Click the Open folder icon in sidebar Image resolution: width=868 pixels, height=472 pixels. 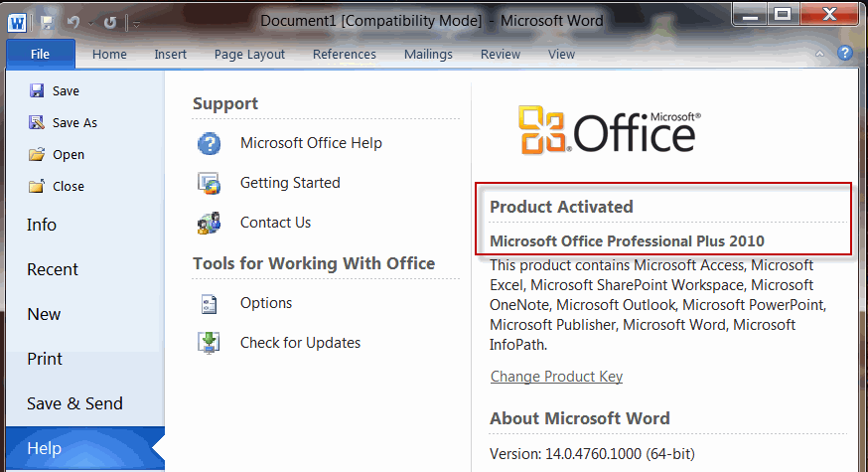click(37, 154)
